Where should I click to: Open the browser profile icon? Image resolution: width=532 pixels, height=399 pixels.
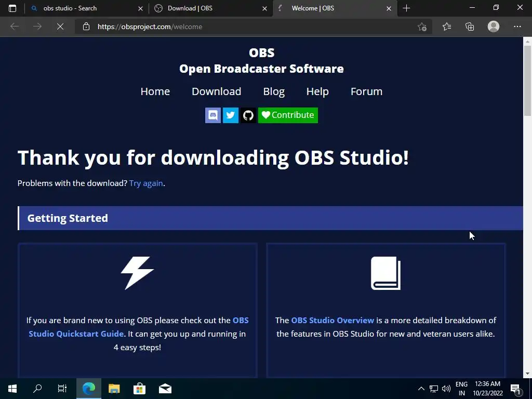coord(494,26)
